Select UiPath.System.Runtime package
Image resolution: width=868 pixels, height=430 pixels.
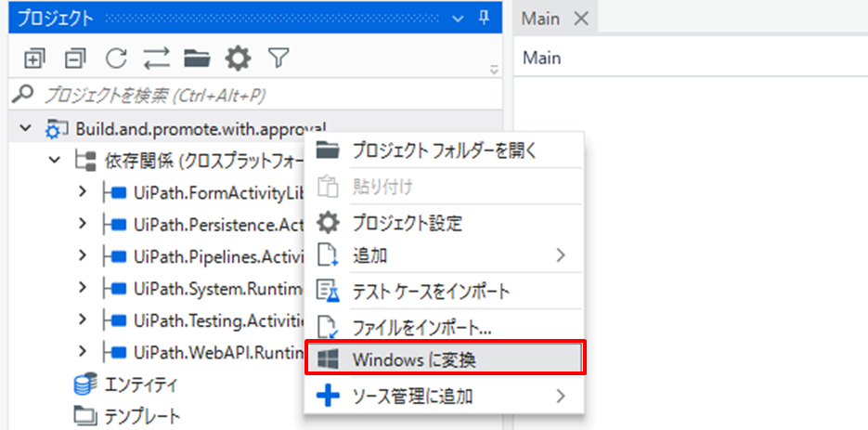coord(219,288)
